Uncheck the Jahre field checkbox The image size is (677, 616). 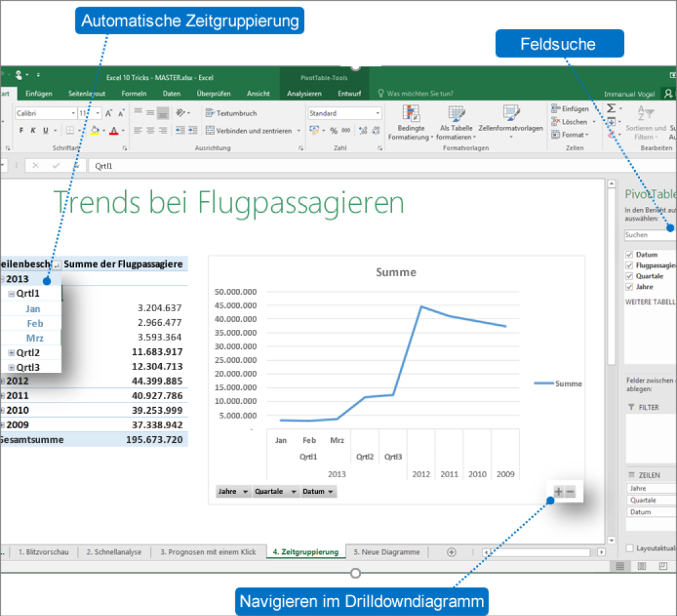[x=629, y=287]
